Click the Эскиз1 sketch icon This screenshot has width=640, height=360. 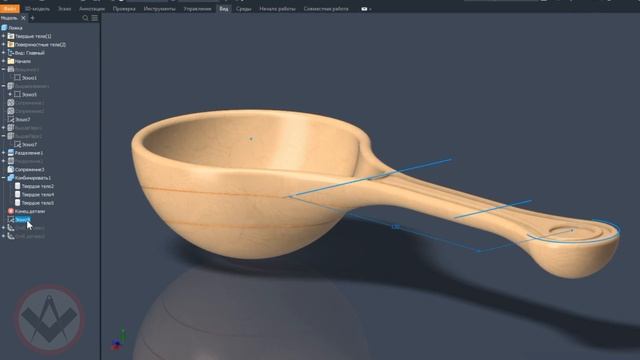coord(18,78)
